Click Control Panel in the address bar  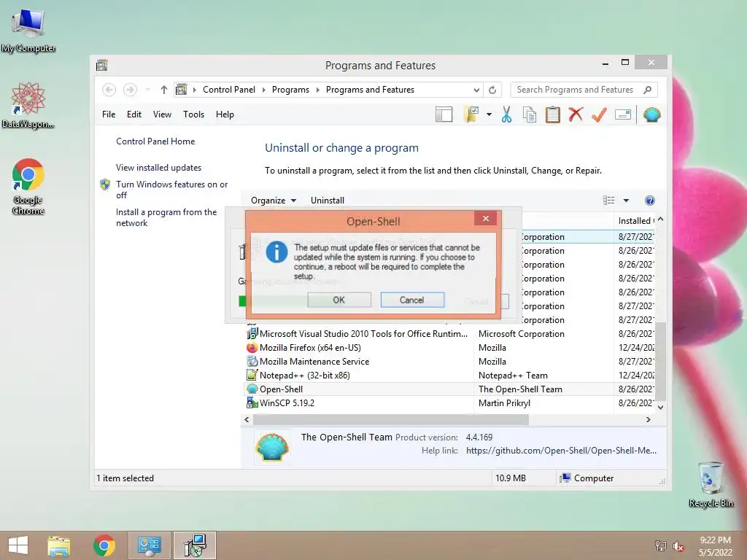(x=228, y=90)
